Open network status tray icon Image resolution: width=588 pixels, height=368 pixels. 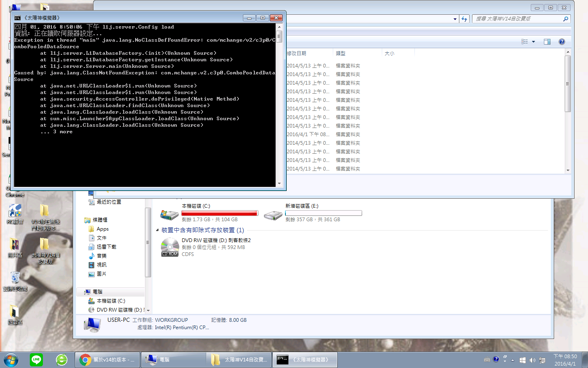click(542, 360)
